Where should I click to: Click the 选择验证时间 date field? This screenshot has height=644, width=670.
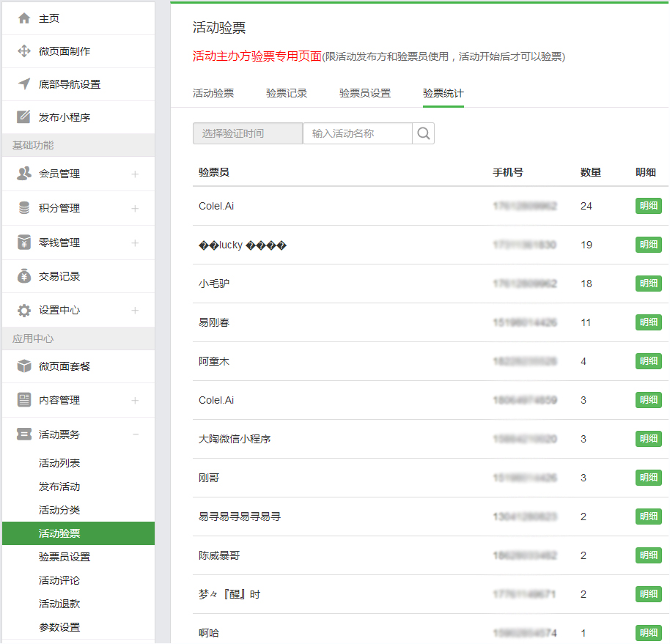click(247, 133)
